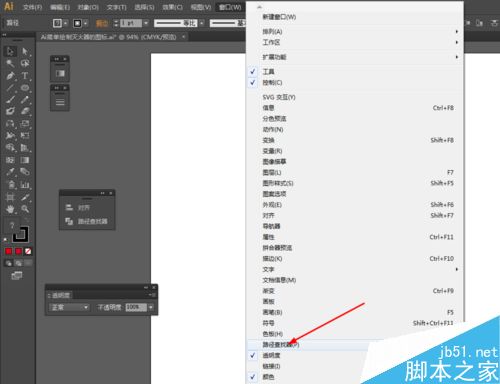Select the Type tool (T)
Viewport: 500px width, 384px height.
[25, 76]
